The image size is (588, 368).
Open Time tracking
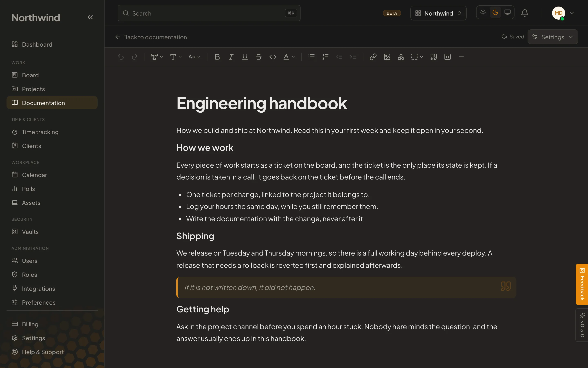[52, 132]
